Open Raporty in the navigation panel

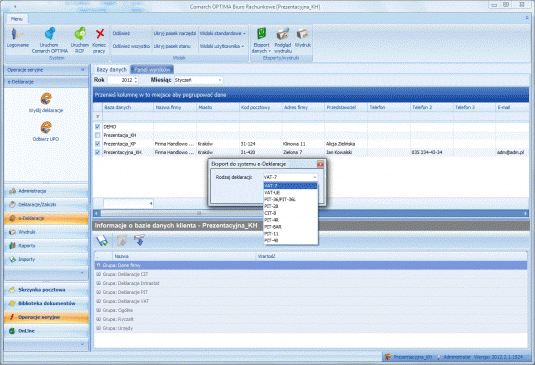click(x=46, y=246)
